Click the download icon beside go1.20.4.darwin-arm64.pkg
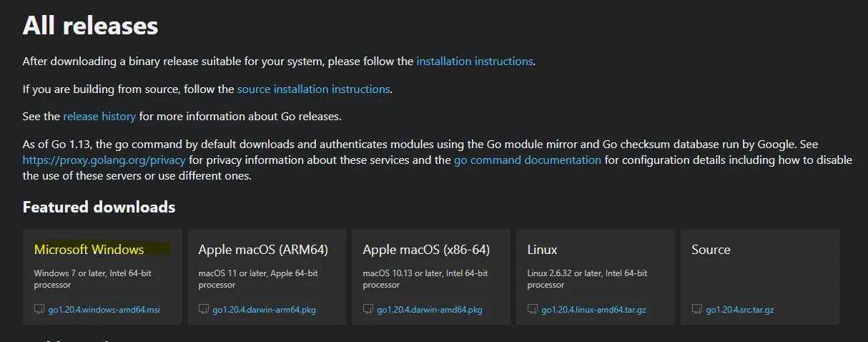 [x=204, y=310]
